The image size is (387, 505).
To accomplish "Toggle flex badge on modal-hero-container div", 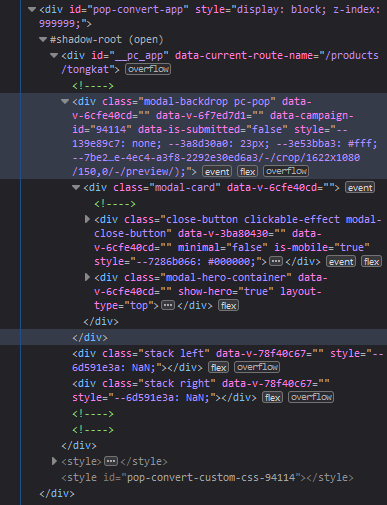I will click(x=228, y=305).
